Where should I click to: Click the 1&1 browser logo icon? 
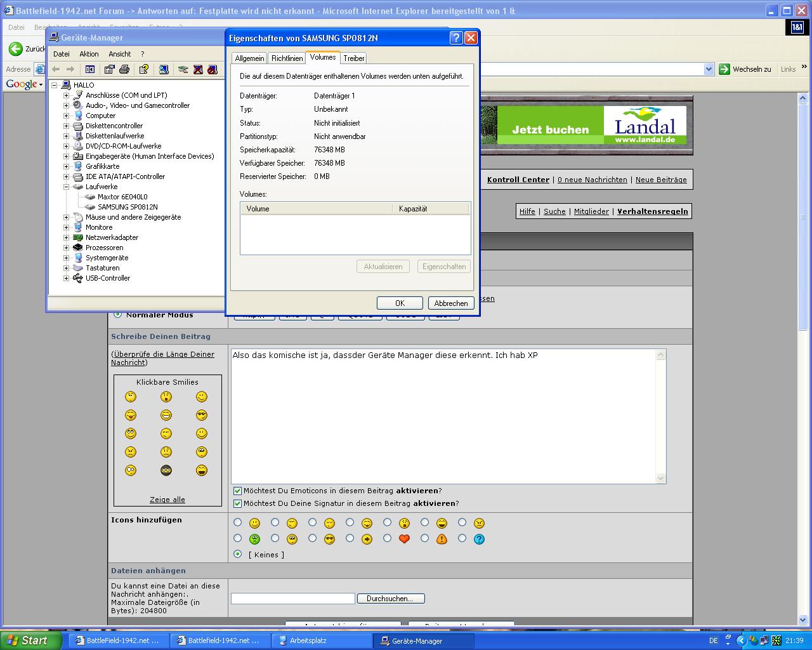pos(797,27)
